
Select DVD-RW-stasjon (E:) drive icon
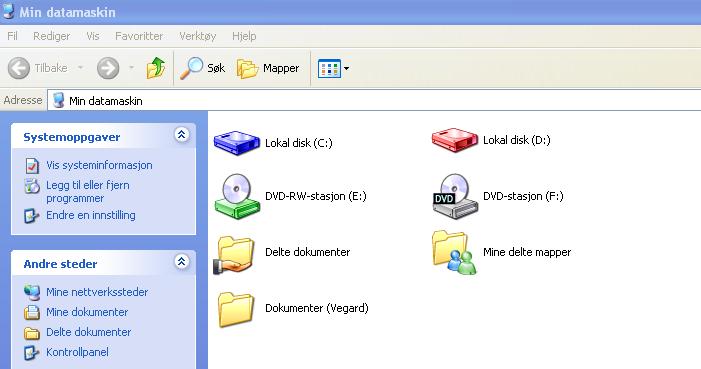click(x=237, y=196)
